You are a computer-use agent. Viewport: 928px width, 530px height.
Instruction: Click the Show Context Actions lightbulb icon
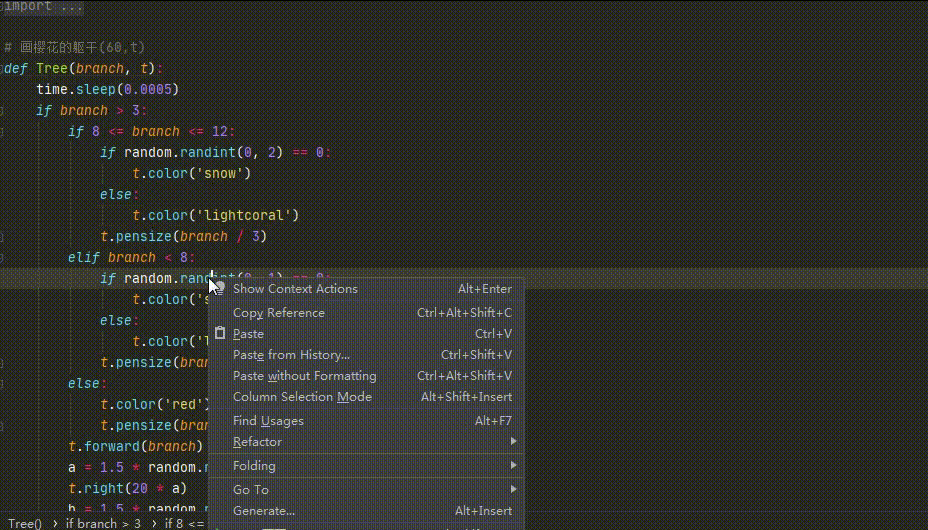pyautogui.click(x=219, y=288)
